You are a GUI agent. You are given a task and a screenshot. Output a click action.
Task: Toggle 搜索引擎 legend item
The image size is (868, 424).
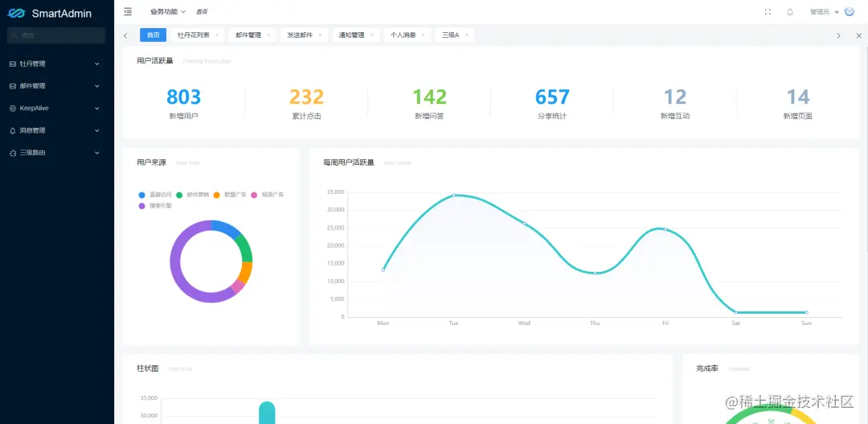pyautogui.click(x=155, y=206)
